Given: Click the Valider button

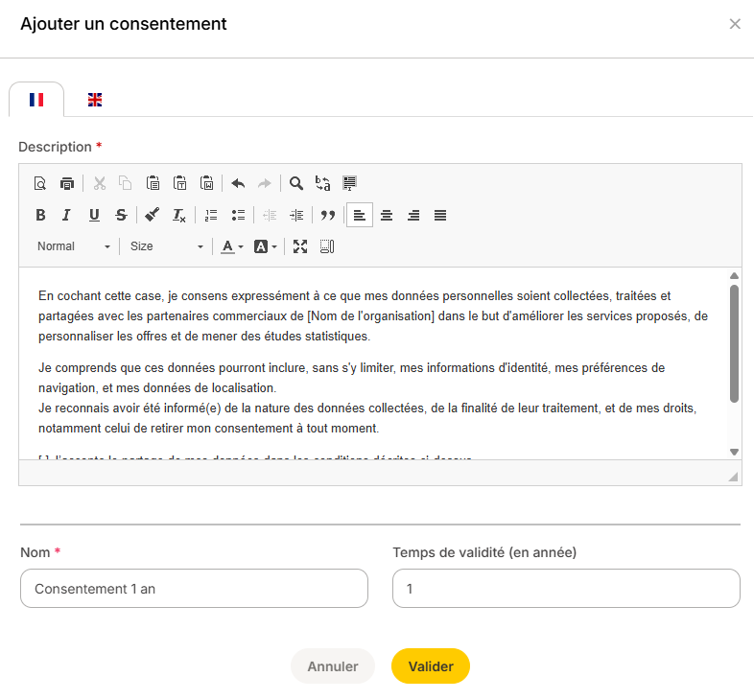Looking at the screenshot, I should click(x=431, y=666).
